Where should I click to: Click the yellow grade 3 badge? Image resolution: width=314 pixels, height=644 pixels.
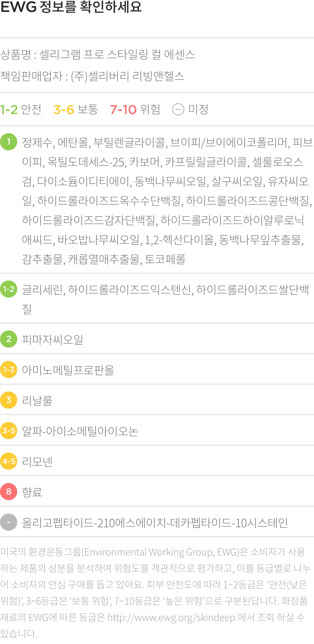(x=9, y=400)
